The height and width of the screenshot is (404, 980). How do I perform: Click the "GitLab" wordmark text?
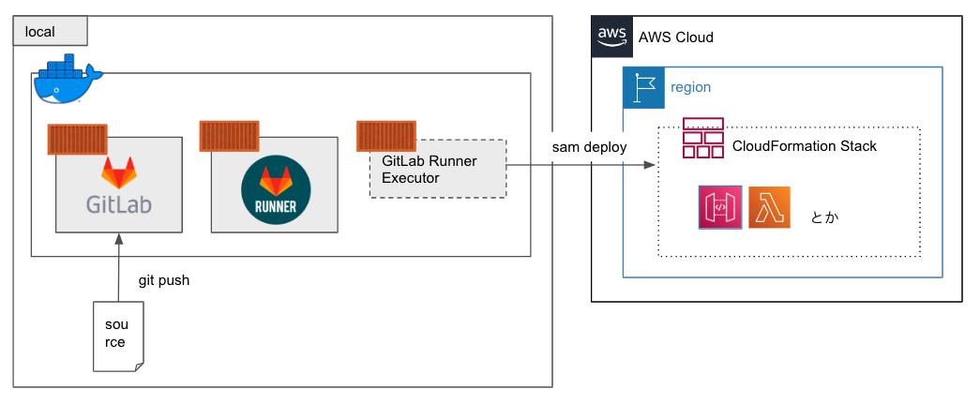click(x=119, y=205)
